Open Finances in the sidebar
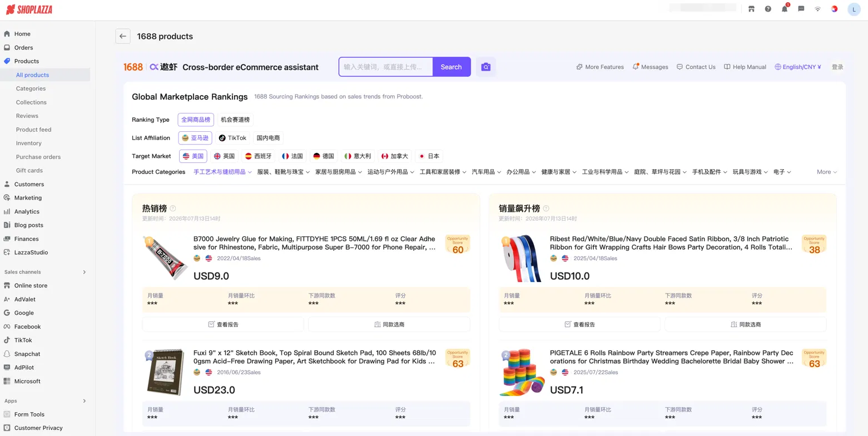868x436 pixels. (x=26, y=239)
